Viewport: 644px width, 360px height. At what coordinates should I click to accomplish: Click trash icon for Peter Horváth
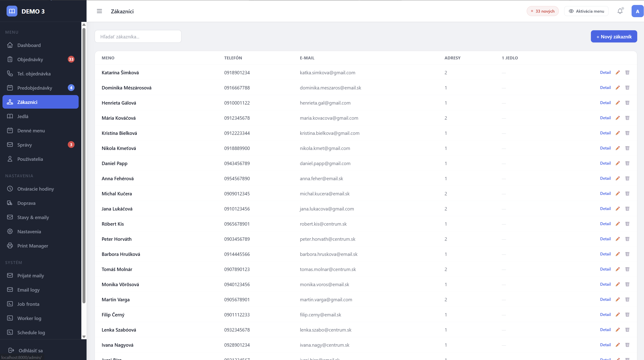(627, 239)
